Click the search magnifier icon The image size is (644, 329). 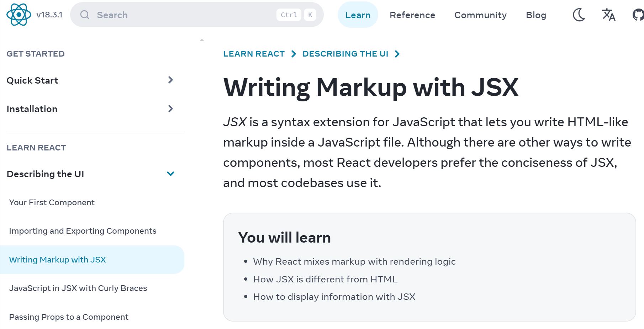point(85,15)
